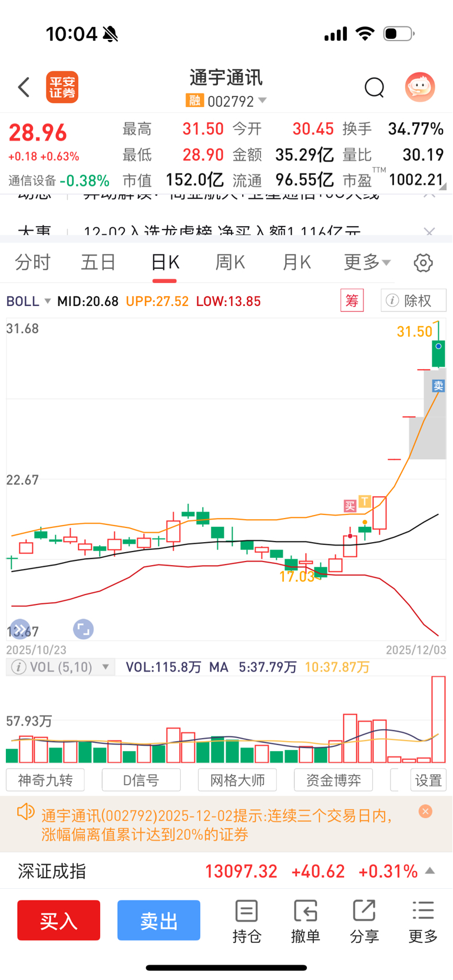Image resolution: width=453 pixels, height=980 pixels.
Task: Tap the speaker announcement icon
Action: coord(26,812)
